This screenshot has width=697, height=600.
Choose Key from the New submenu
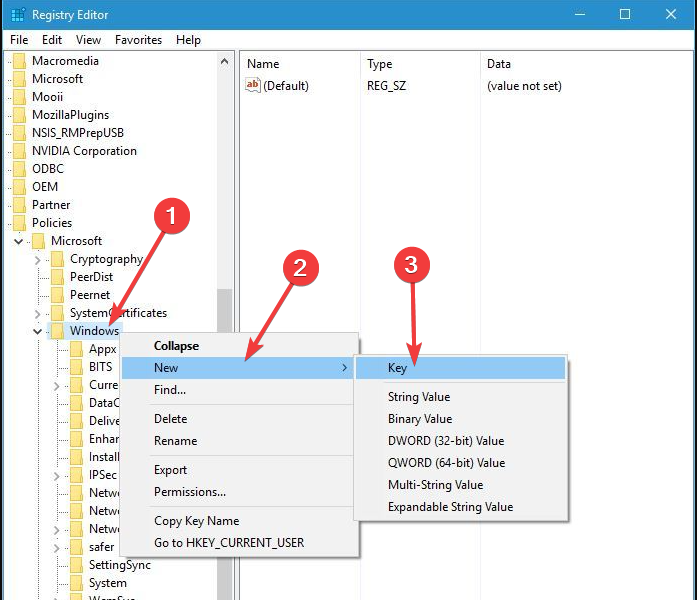pyautogui.click(x=397, y=368)
